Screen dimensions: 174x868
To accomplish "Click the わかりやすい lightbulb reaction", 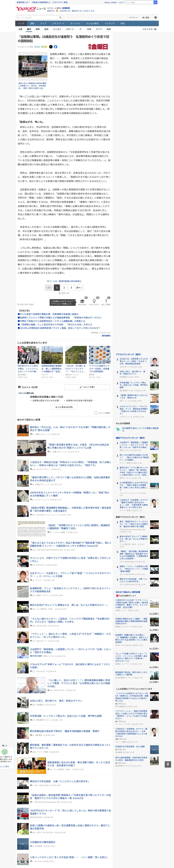I will coord(94,301).
